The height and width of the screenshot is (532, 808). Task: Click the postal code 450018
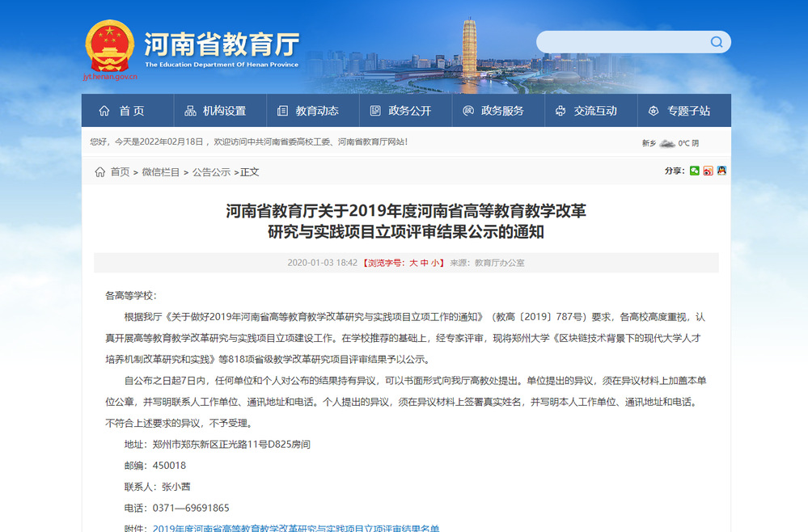point(169,466)
